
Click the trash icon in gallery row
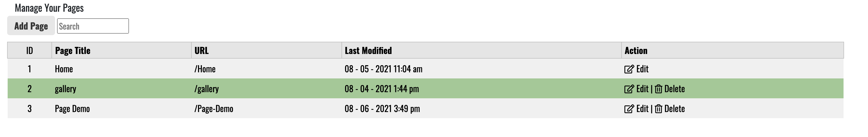point(659,89)
